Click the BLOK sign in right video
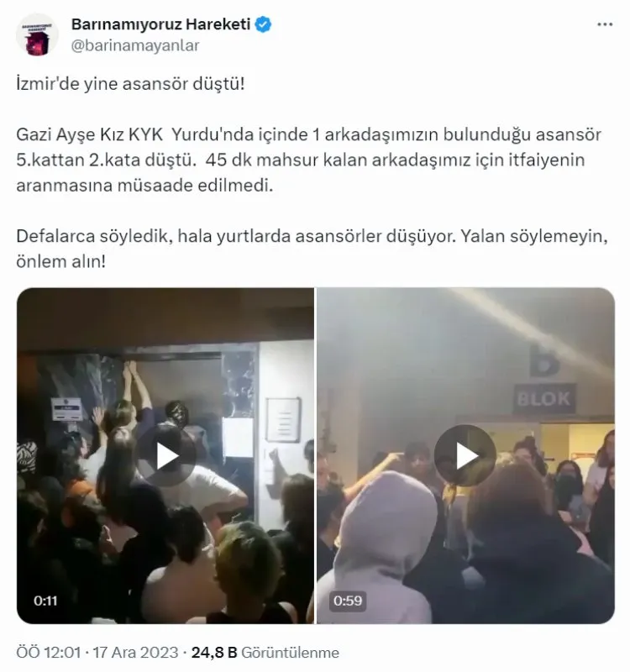 [543, 399]
